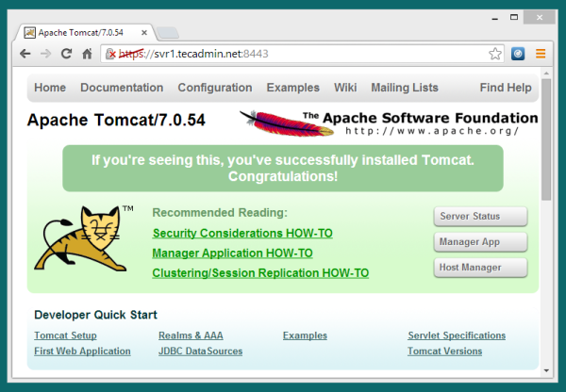Click the insecure HTTPS lock icon

(x=111, y=54)
